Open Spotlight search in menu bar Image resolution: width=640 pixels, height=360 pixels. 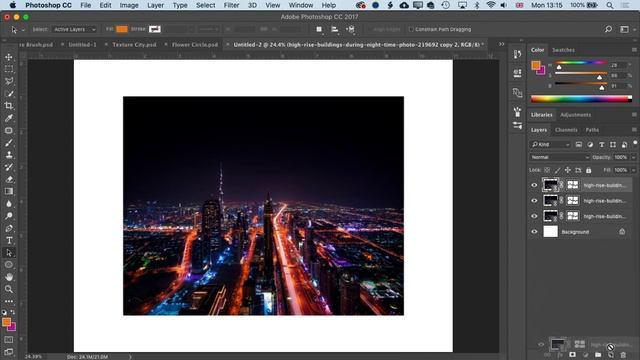(609, 5)
